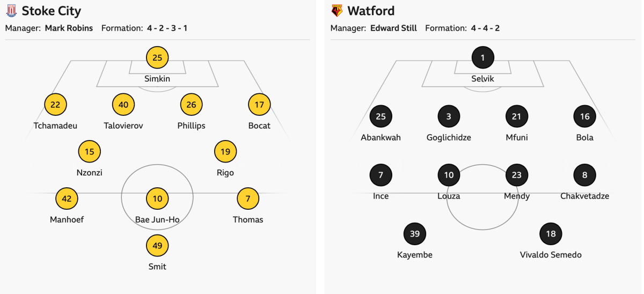Click Nzonzi's number 15 shirt circle
This screenshot has height=294, width=644.
90,151
